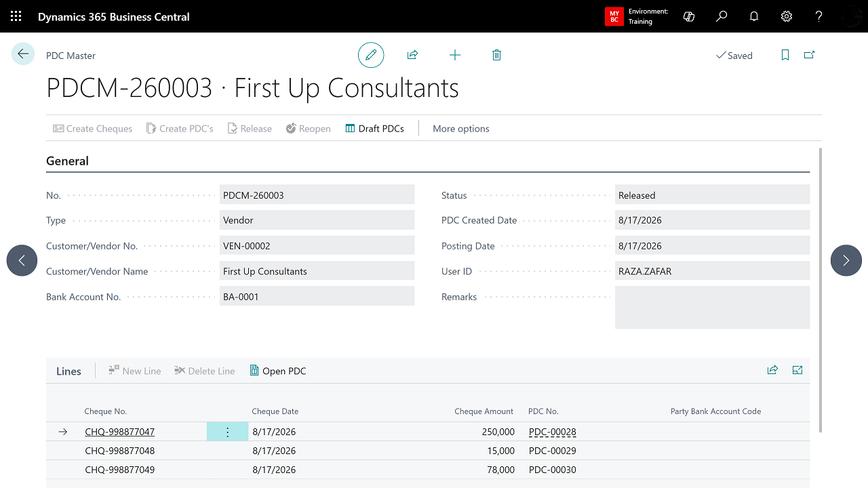
Task: Select cheque CHQ-998877049 cell
Action: (119, 470)
